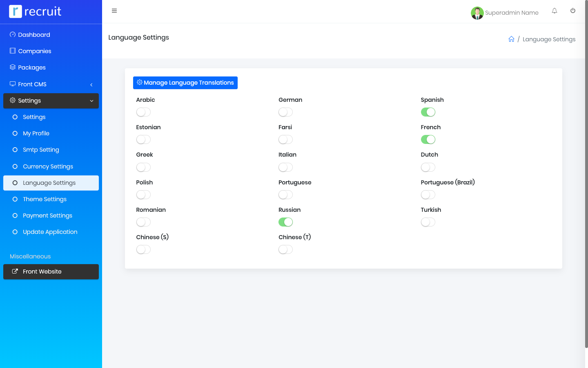Click the Packages layers icon
This screenshot has height=368, width=588.
[x=13, y=67]
